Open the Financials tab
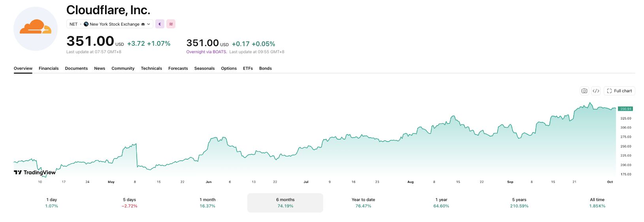Screen dimensions: 644x222 tap(49, 68)
